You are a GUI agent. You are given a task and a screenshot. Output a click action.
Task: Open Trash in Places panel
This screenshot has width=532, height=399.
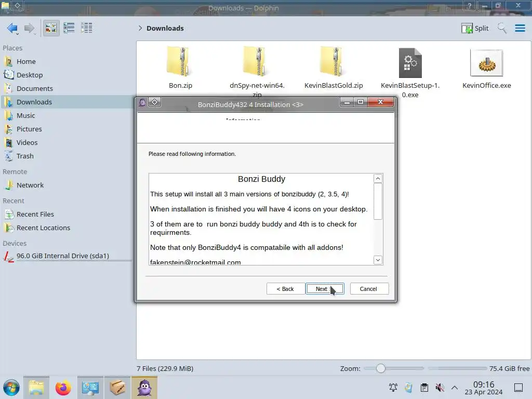(66, 156)
